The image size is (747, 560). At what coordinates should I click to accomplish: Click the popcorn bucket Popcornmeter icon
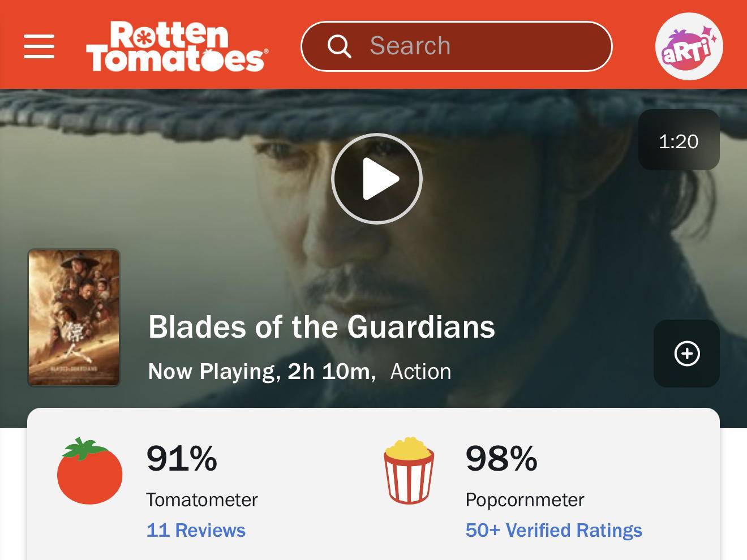pyautogui.click(x=409, y=470)
